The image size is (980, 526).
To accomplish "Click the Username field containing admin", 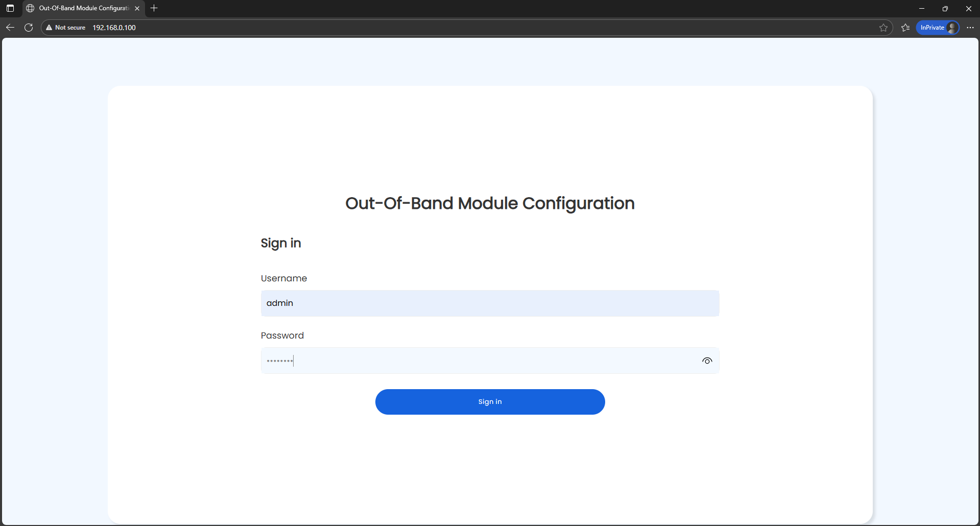I will [489, 303].
